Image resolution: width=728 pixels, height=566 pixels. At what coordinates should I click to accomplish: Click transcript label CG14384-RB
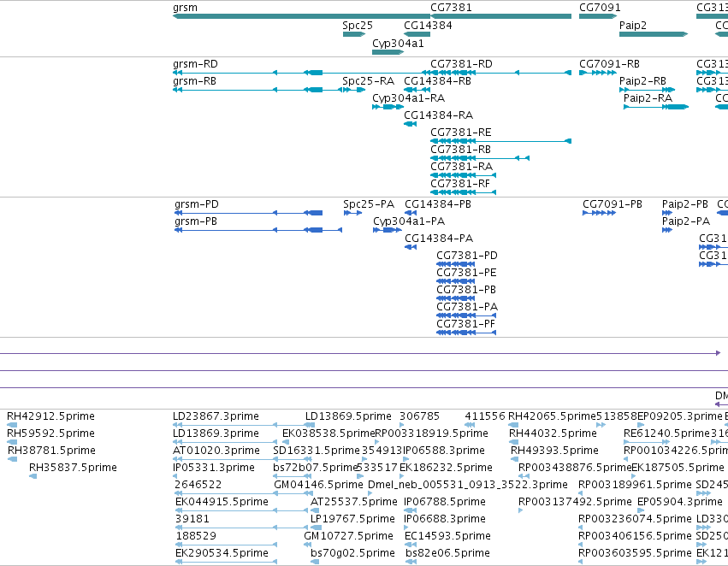point(437,81)
